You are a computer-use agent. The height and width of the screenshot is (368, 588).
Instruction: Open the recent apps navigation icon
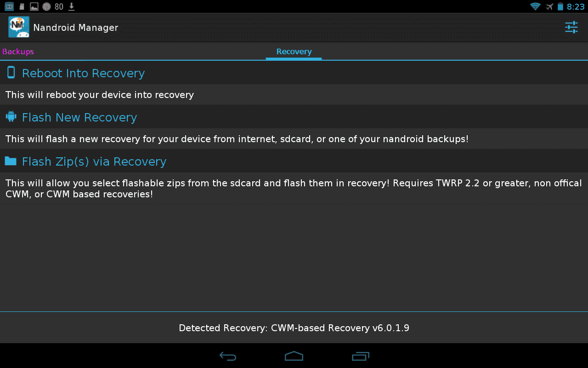click(361, 356)
